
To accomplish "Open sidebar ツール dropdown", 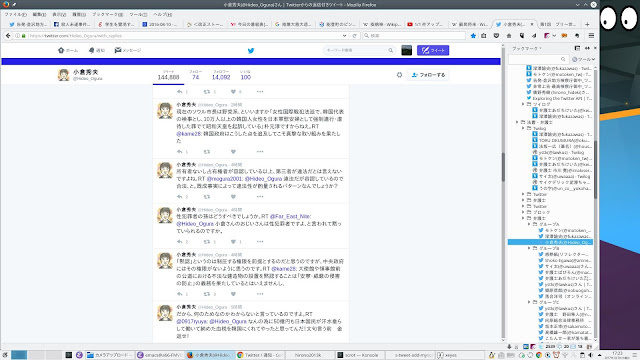I will [583, 60].
